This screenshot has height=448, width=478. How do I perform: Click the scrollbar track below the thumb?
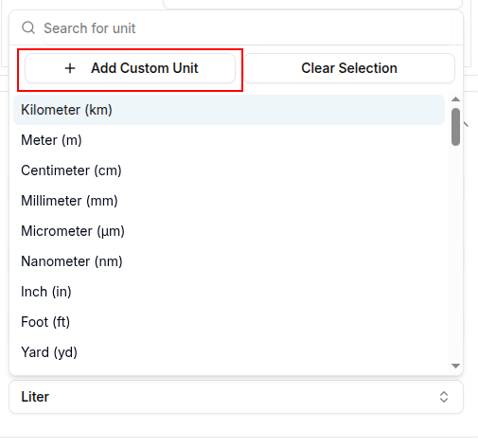click(455, 253)
